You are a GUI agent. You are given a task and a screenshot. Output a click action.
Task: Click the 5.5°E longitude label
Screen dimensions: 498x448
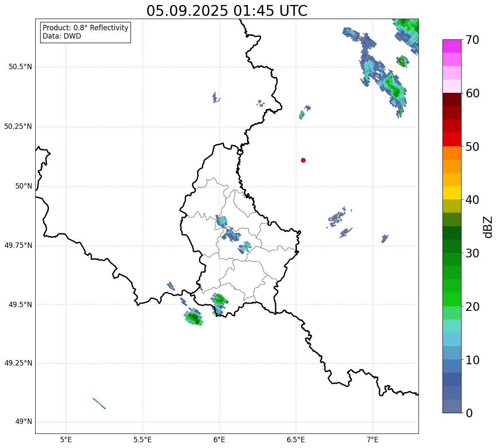[x=143, y=439]
